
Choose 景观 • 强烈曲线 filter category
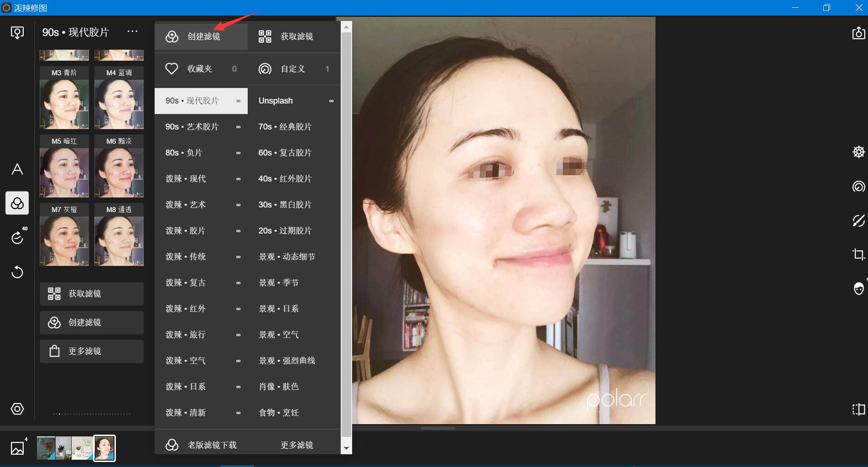[294, 361]
